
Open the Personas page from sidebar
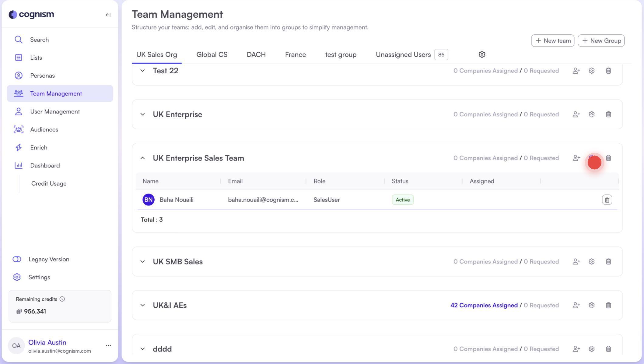pyautogui.click(x=42, y=75)
